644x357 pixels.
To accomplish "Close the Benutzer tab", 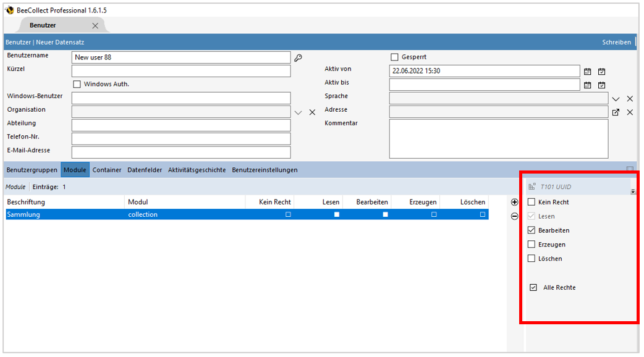I will click(x=95, y=25).
